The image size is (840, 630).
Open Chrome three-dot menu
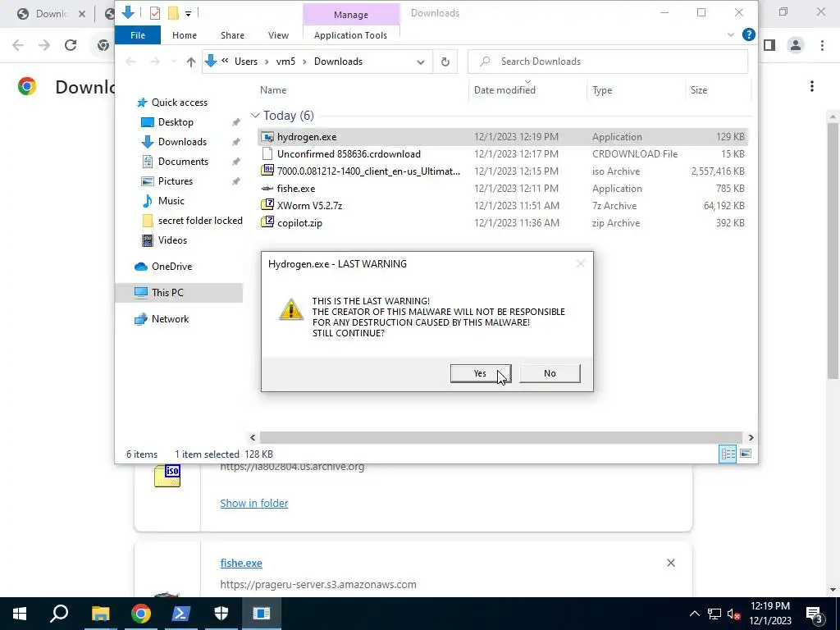(x=822, y=46)
